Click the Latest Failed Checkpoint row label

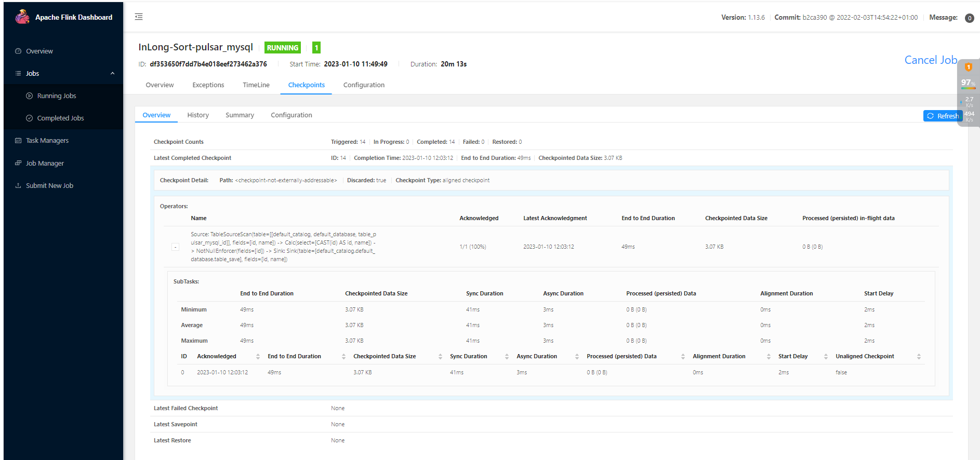tap(186, 408)
